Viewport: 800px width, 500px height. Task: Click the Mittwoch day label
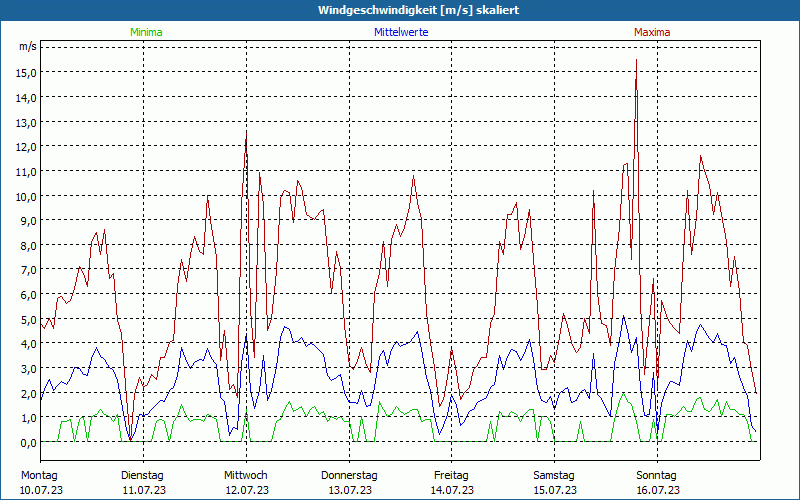coord(246,475)
